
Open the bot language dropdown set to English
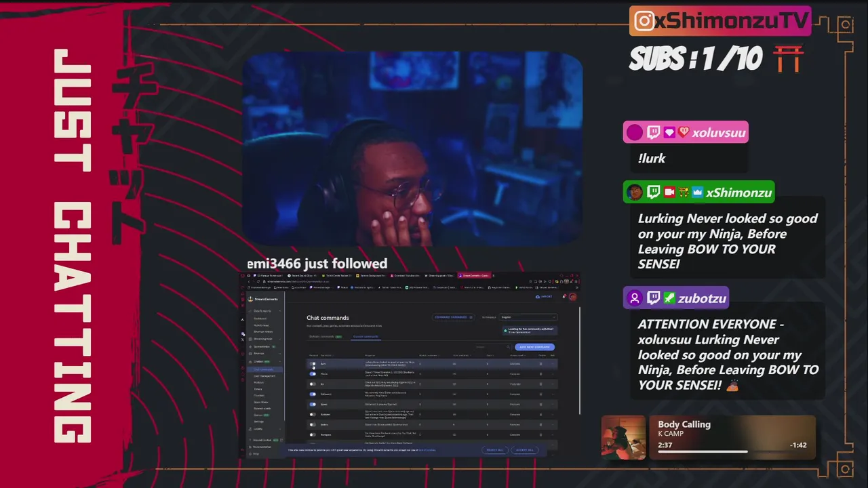(x=528, y=317)
